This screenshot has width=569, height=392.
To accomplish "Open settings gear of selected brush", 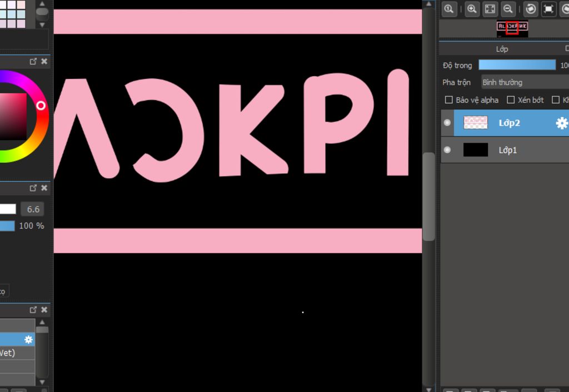I will pyautogui.click(x=28, y=339).
